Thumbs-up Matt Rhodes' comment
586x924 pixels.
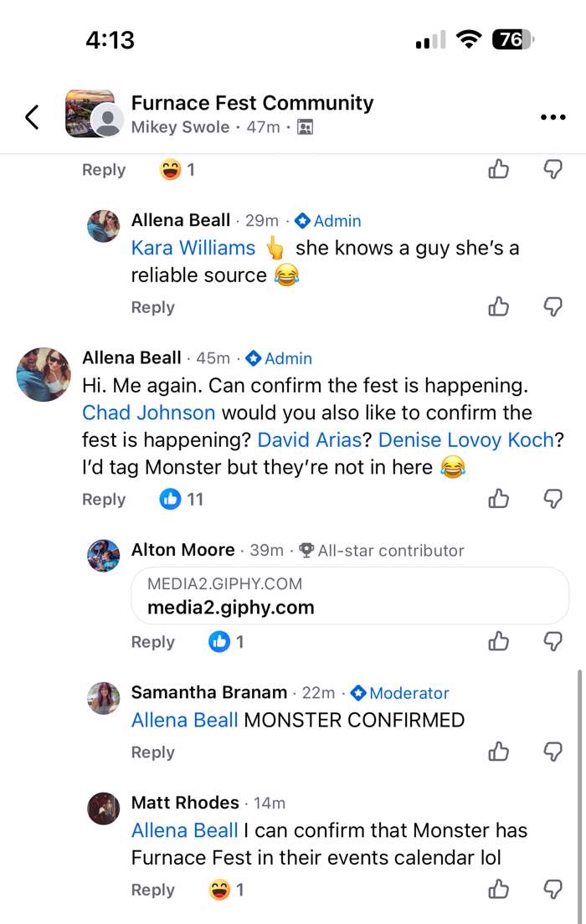pyautogui.click(x=498, y=889)
